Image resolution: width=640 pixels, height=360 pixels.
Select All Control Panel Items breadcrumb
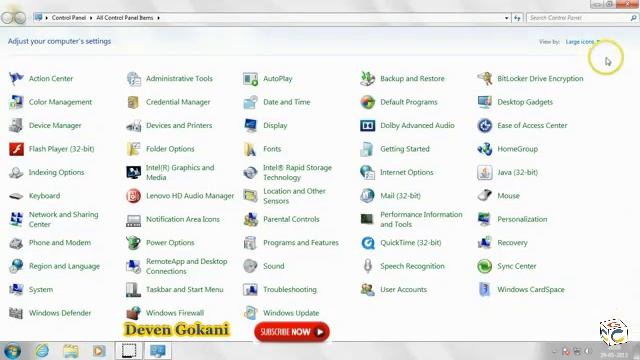point(124,18)
